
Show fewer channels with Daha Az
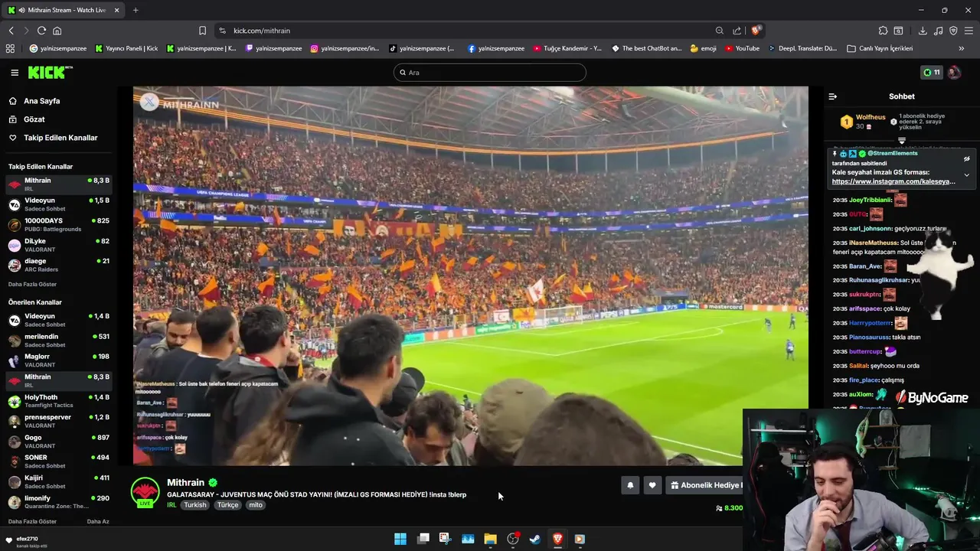(x=98, y=522)
